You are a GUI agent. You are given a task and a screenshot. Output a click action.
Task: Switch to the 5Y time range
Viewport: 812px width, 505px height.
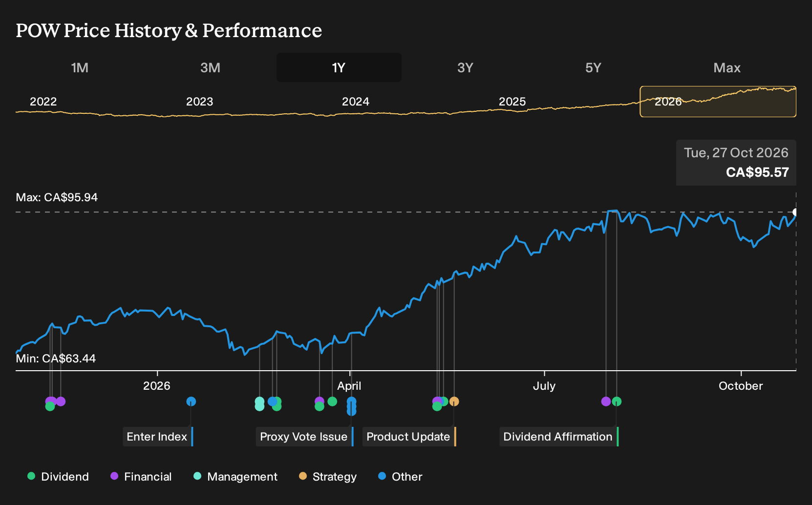coord(593,67)
